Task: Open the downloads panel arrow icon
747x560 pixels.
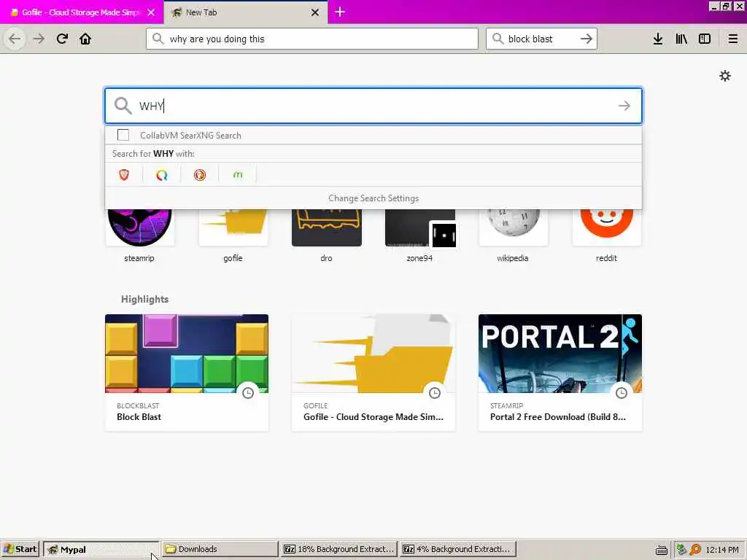Action: (658, 39)
